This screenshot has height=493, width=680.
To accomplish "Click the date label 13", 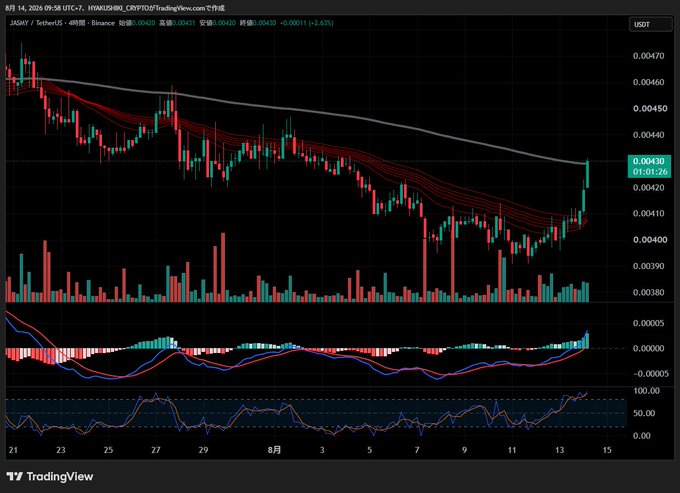I will pyautogui.click(x=560, y=450).
